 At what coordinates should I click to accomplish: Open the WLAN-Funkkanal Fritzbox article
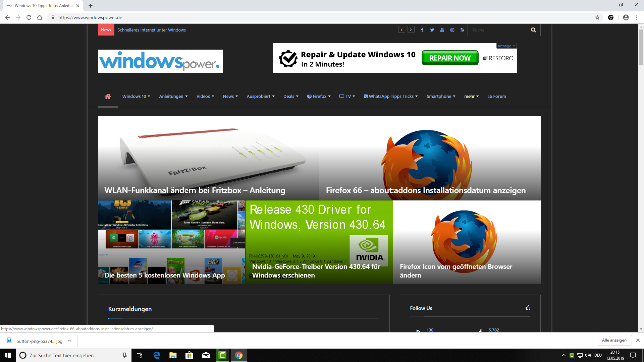tap(208, 158)
